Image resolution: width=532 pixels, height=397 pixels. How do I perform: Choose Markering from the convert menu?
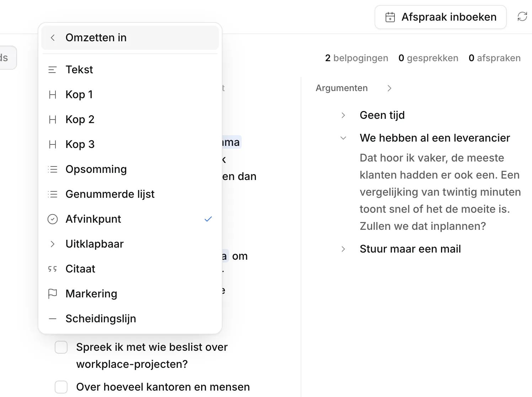coord(130,294)
